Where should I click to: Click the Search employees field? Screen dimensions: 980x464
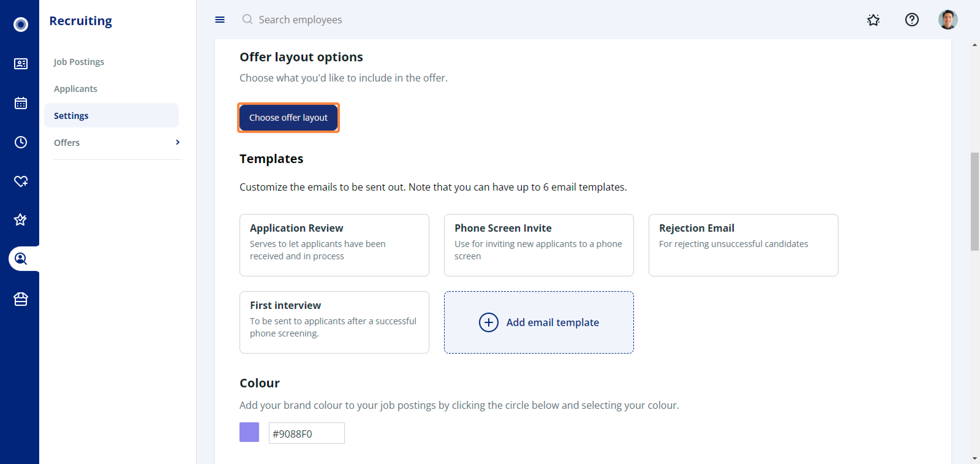pyautogui.click(x=300, y=19)
